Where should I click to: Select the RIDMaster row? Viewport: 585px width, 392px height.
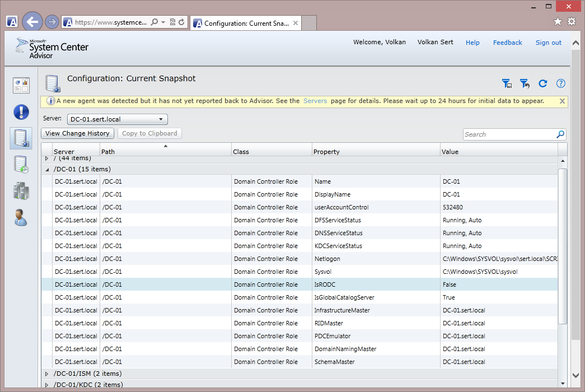[x=299, y=323]
